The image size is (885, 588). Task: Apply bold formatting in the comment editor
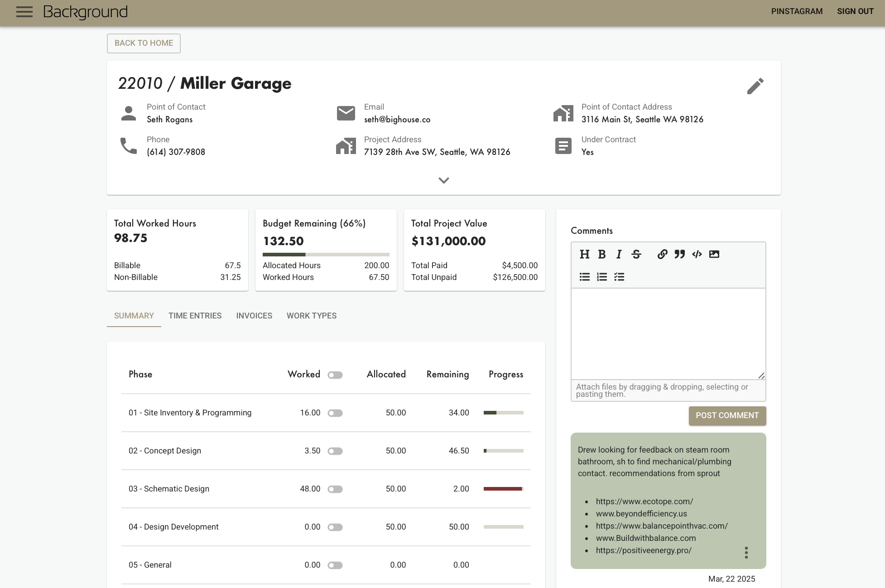[x=601, y=254]
